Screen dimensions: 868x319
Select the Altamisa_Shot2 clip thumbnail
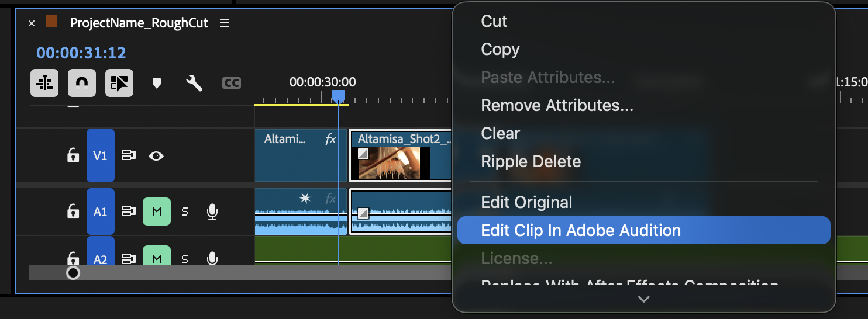(x=389, y=162)
